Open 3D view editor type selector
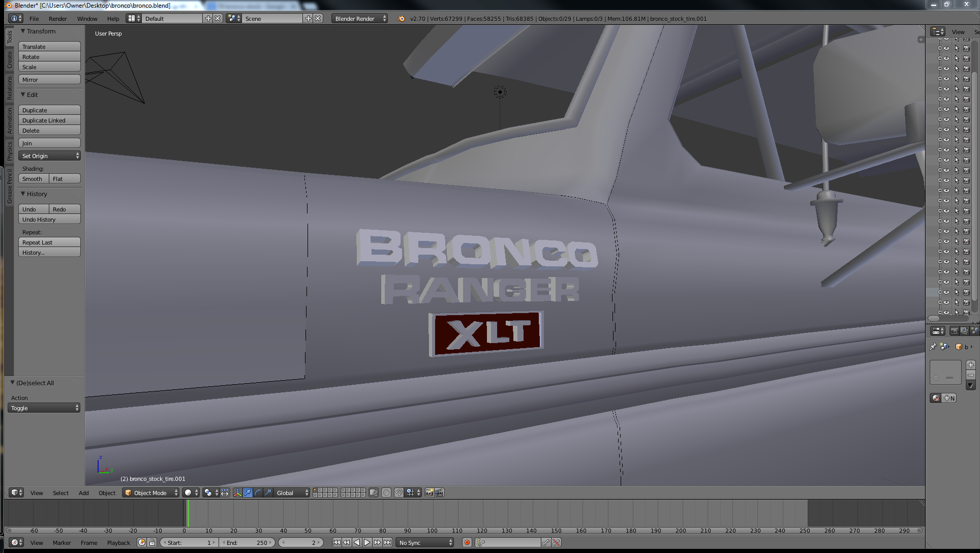The image size is (980, 553). coord(16,493)
